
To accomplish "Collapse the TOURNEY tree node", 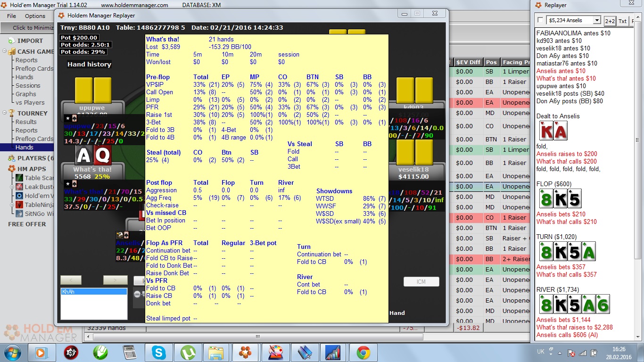I will (x=4, y=114).
